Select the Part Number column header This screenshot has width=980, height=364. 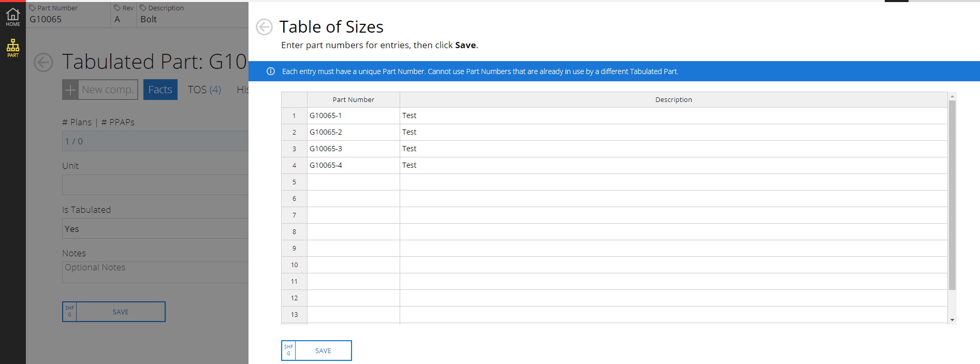(x=354, y=99)
